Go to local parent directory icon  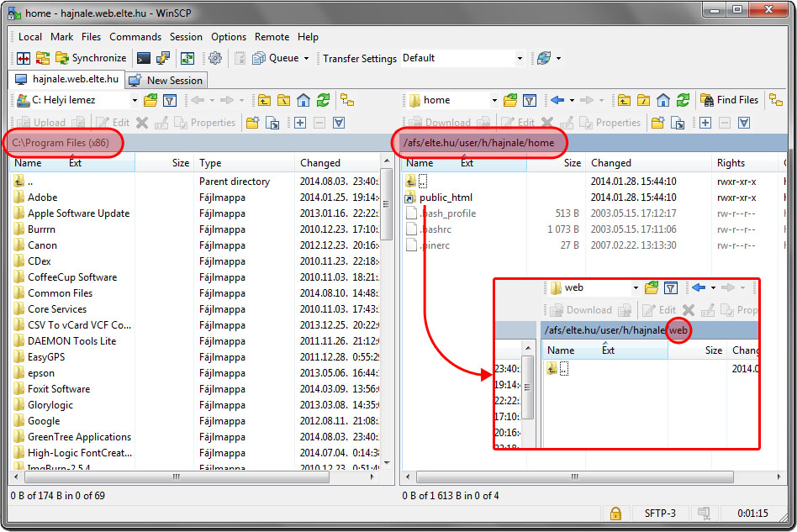click(264, 100)
